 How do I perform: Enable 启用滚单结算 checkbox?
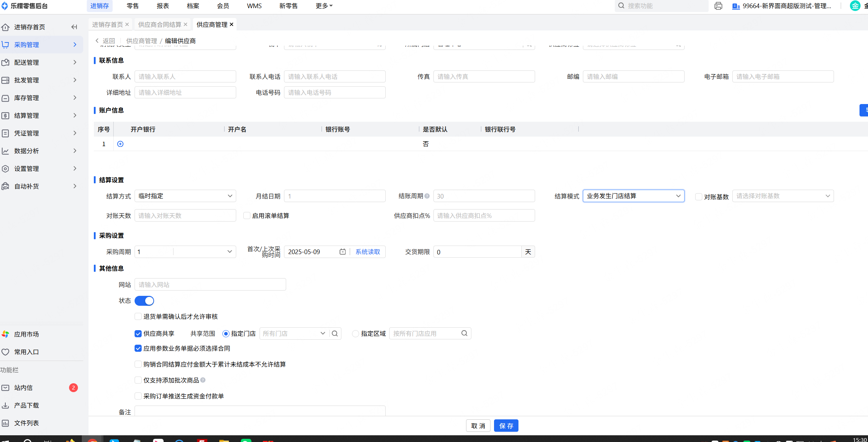click(247, 216)
